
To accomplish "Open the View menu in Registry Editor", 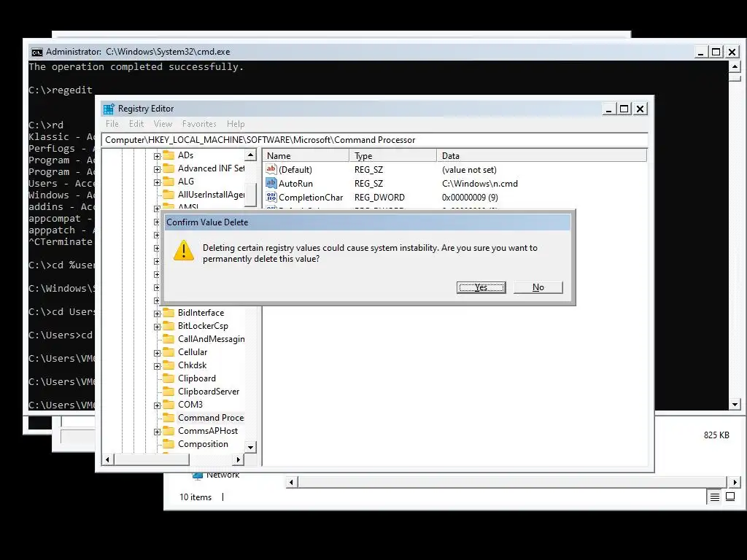I will tap(163, 124).
